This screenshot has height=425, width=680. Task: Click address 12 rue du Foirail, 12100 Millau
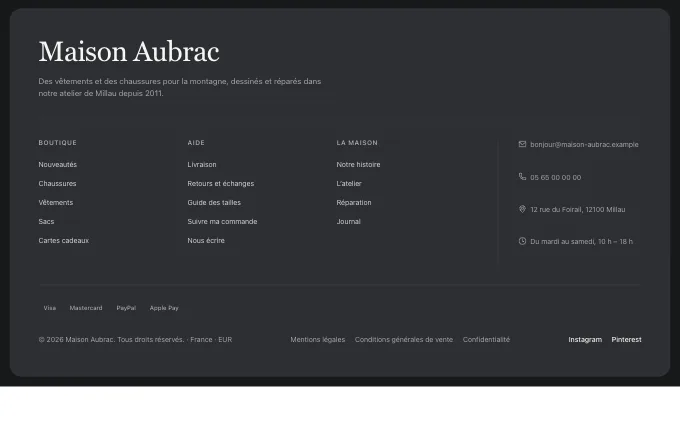click(x=578, y=209)
